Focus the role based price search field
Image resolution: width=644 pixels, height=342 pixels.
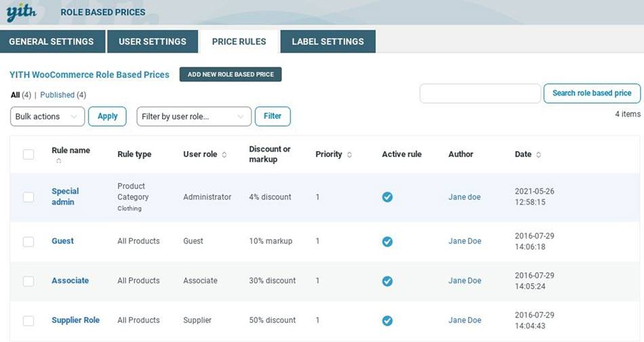click(x=480, y=93)
